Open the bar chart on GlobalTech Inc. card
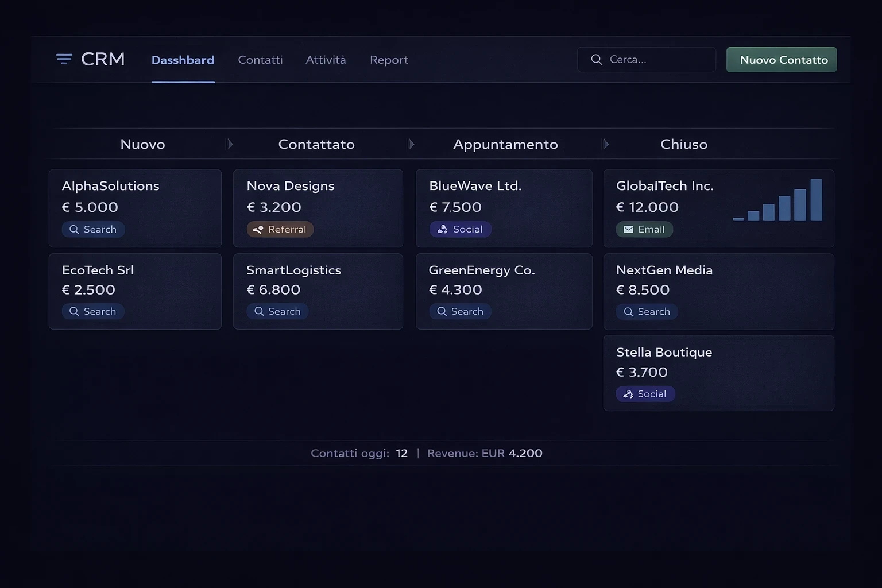The width and height of the screenshot is (882, 588). 777,200
